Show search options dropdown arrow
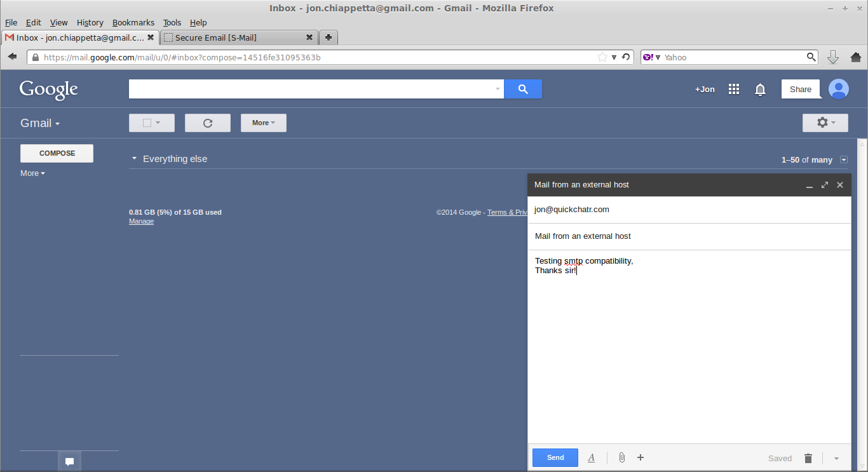The width and height of the screenshot is (868, 472). click(x=498, y=89)
